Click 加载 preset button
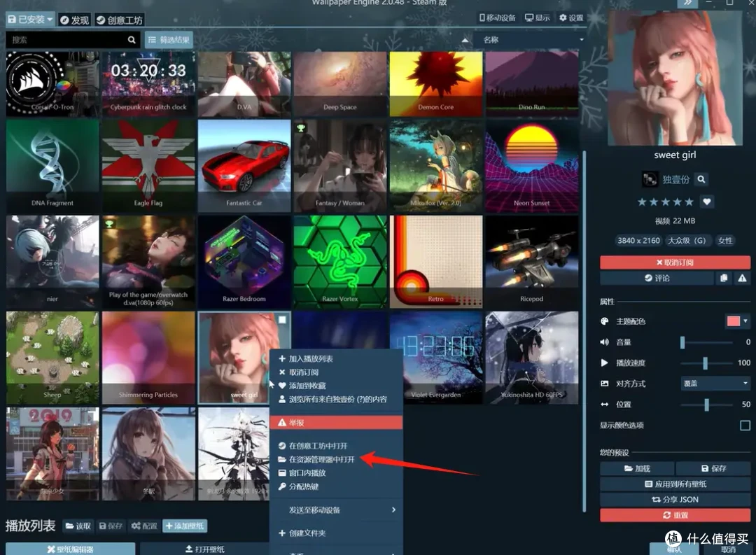The height and width of the screenshot is (555, 756). pyautogui.click(x=637, y=468)
